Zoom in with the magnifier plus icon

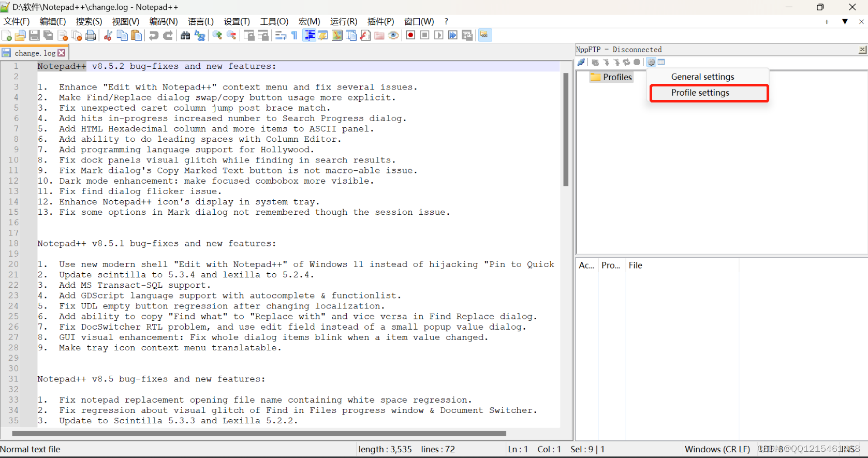pyautogui.click(x=217, y=35)
